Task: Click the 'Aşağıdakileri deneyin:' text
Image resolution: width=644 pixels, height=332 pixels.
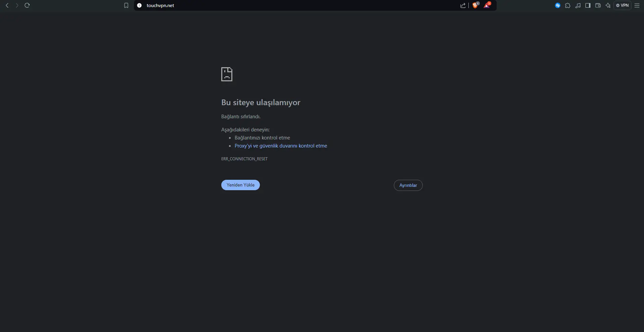Action: click(x=245, y=130)
